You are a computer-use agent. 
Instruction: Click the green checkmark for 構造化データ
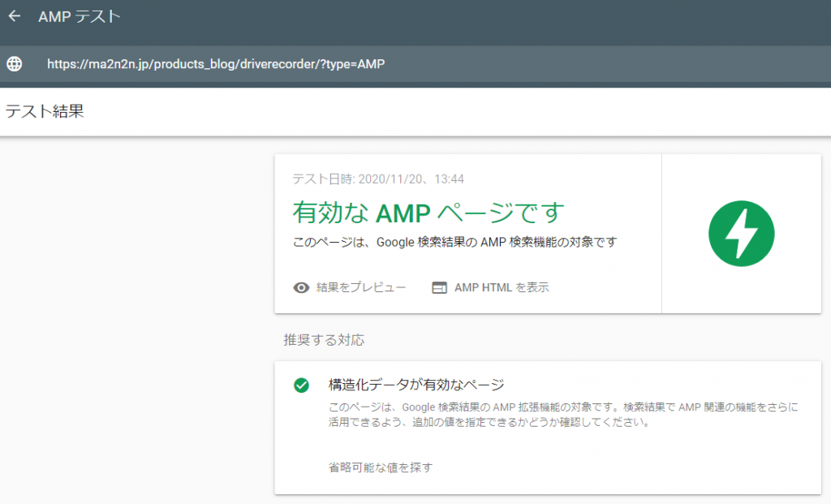[x=302, y=386]
